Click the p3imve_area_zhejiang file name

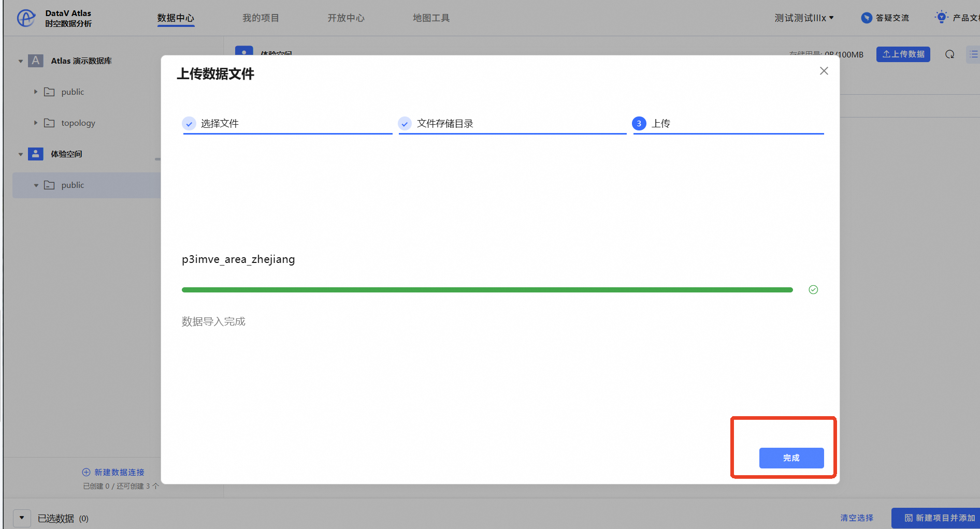pos(238,259)
